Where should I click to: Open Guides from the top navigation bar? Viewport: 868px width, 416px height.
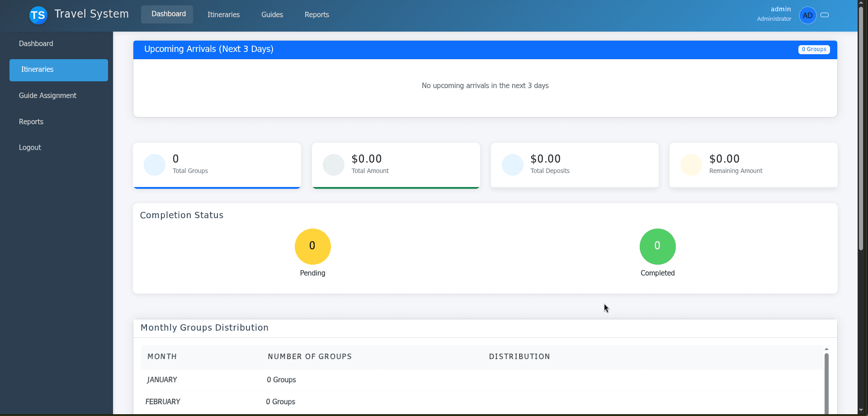pyautogui.click(x=272, y=14)
